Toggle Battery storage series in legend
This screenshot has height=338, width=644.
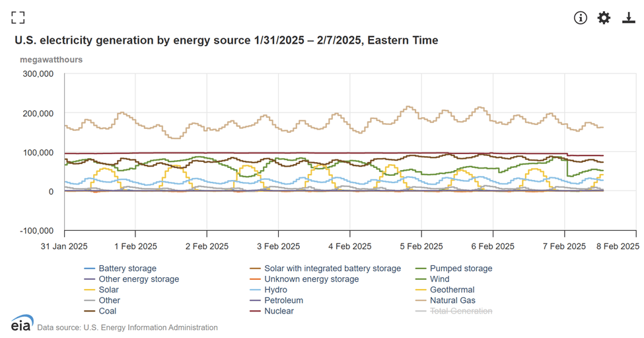[127, 269]
